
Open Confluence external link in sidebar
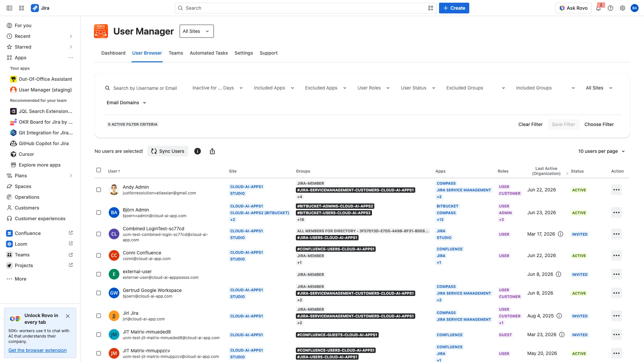point(71,233)
